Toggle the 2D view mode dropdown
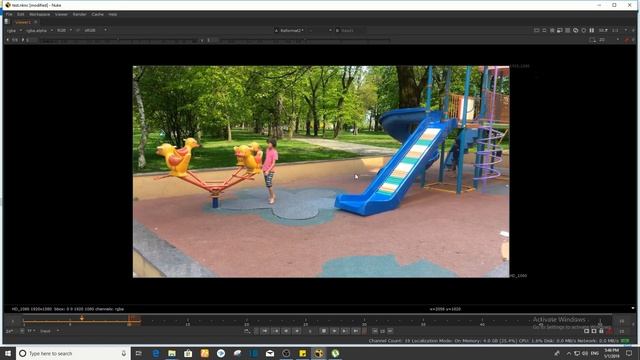Screen dimensions: 640x360 [609, 40]
